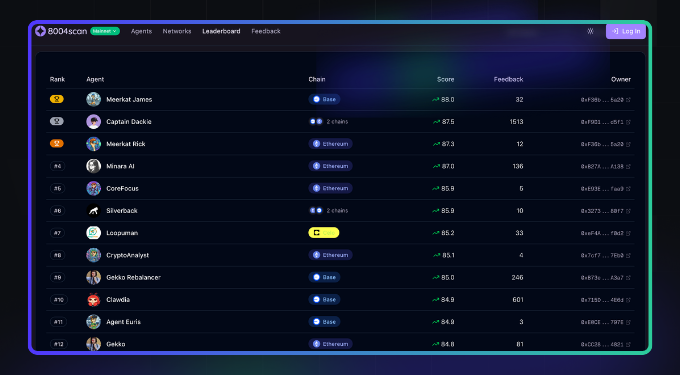The image size is (680, 375).
Task: Click the Loopuman avatar
Action: (x=94, y=233)
